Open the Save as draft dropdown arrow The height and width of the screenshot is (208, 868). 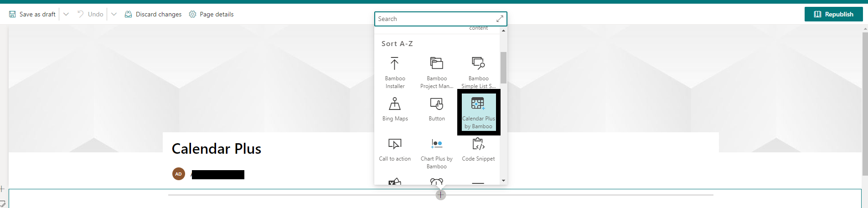tap(66, 14)
